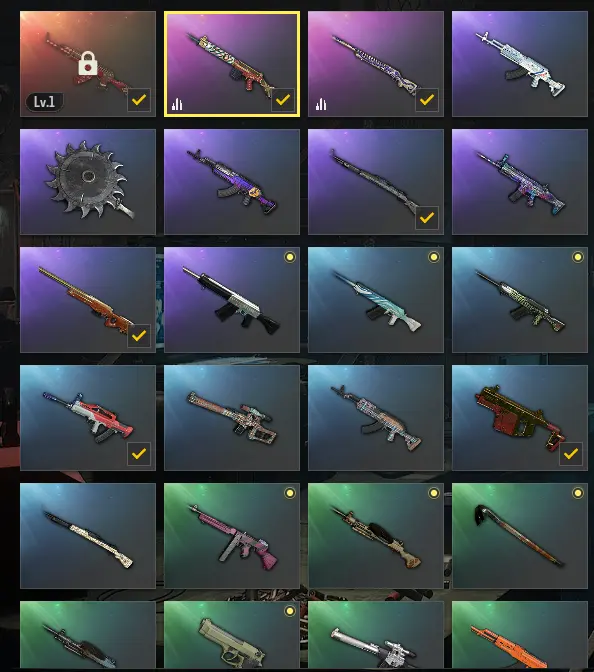Image resolution: width=594 pixels, height=672 pixels.
Task: Toggle checkmark on the locked red rifle
Action: coord(139,100)
